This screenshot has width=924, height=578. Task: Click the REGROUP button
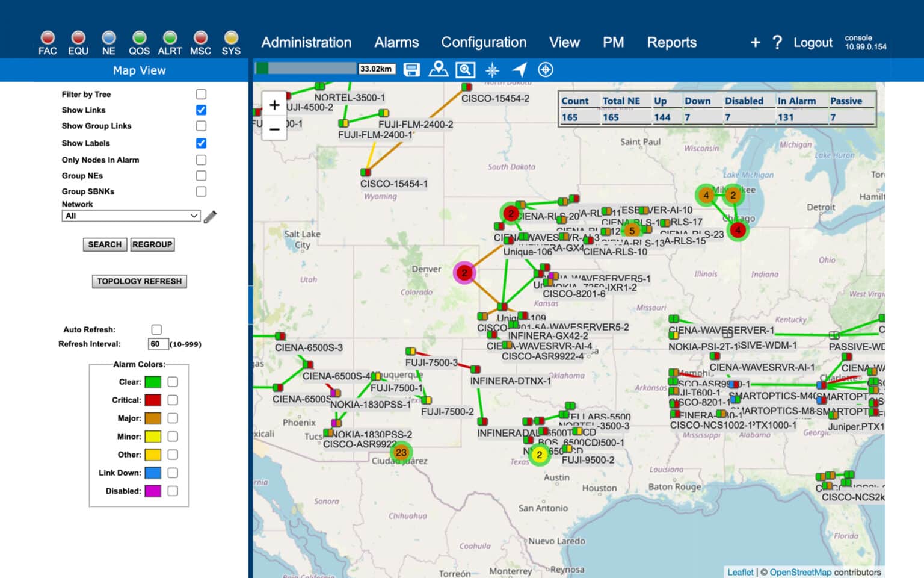[x=152, y=244]
